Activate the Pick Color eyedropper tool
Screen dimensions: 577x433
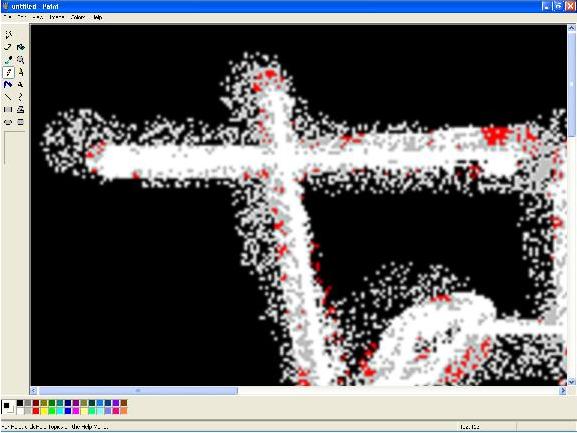(8, 60)
